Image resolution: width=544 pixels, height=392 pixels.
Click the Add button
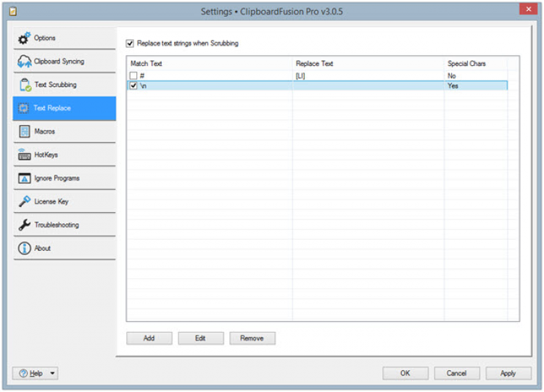point(149,338)
